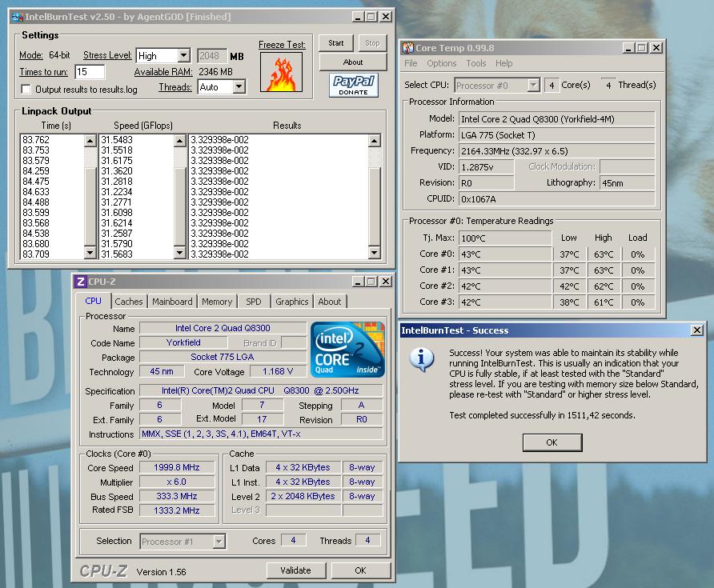714x588 pixels.
Task: Open Core Temp Tools menu
Action: tap(475, 63)
